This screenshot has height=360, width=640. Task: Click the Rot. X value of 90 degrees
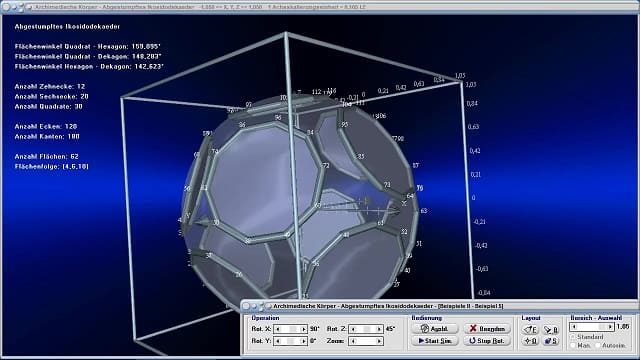tap(314, 329)
